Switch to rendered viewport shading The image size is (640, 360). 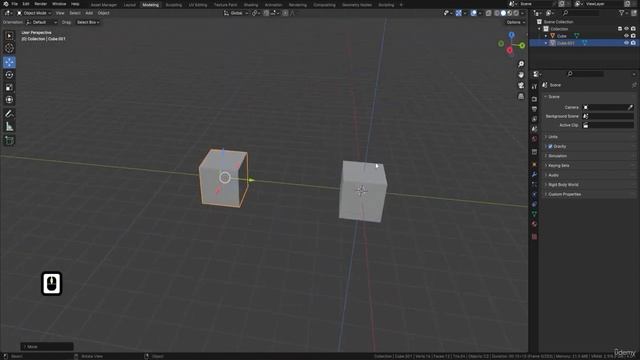coord(516,13)
